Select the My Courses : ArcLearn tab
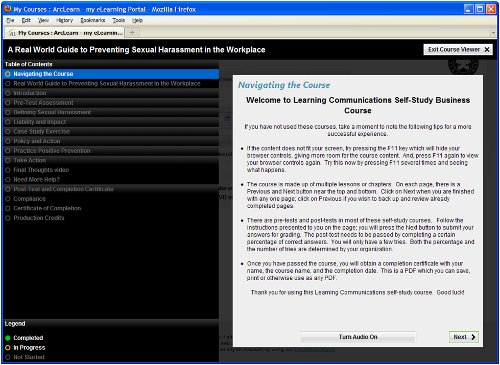 pyautogui.click(x=64, y=33)
